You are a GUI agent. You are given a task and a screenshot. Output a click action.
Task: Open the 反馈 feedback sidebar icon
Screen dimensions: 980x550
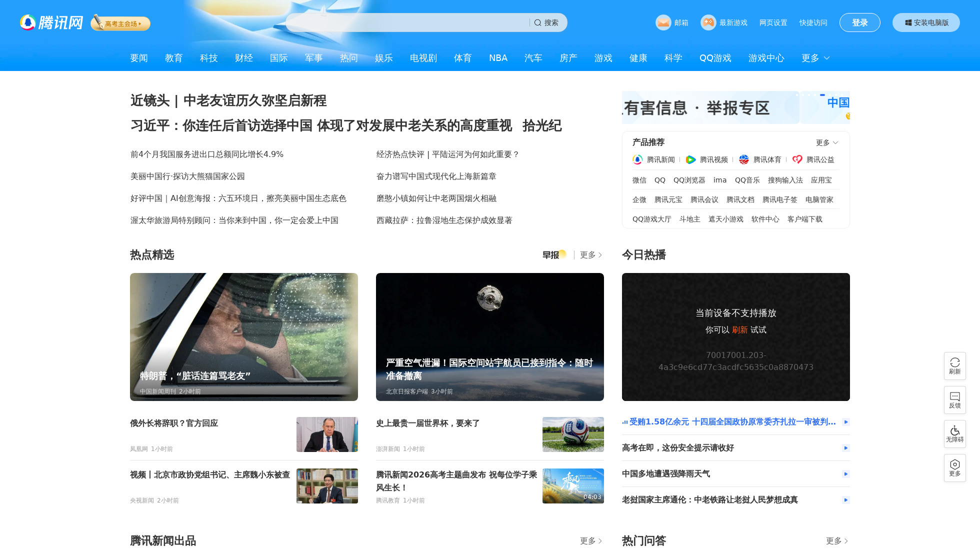click(954, 399)
